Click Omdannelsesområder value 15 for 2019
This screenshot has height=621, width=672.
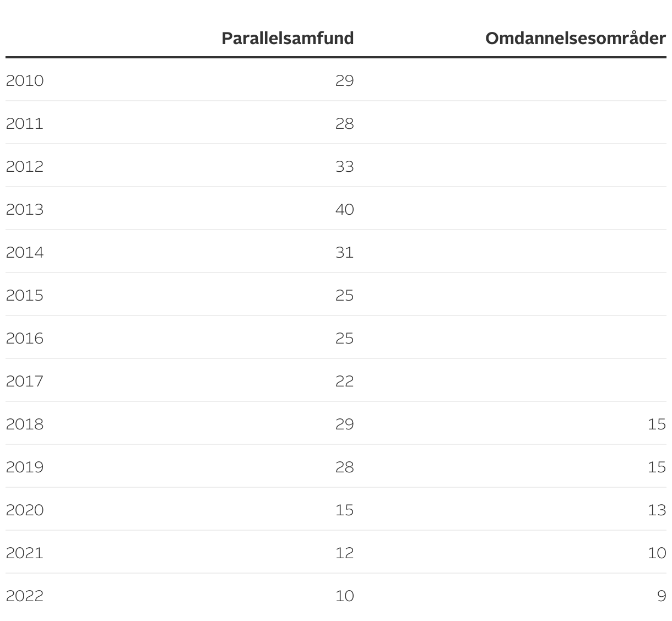657,467
